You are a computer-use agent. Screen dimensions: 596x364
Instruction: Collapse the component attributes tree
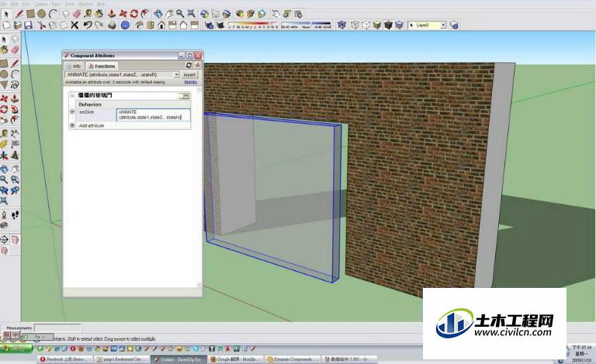72,95
